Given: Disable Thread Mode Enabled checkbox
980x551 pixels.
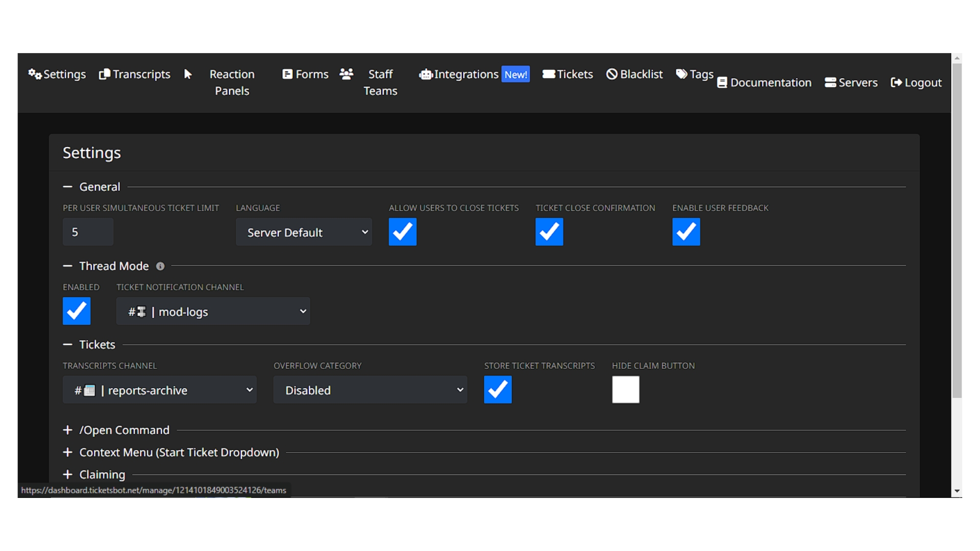Looking at the screenshot, I should [x=77, y=311].
